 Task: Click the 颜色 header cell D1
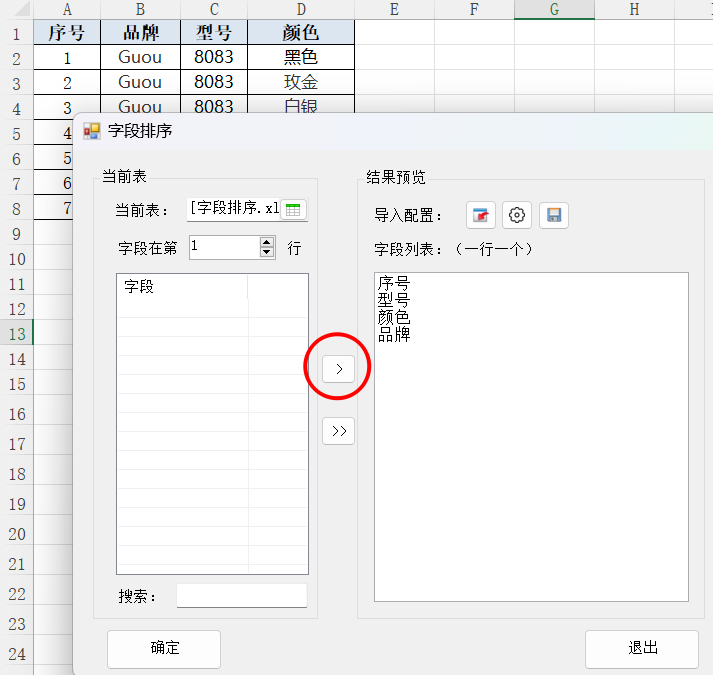click(x=301, y=32)
